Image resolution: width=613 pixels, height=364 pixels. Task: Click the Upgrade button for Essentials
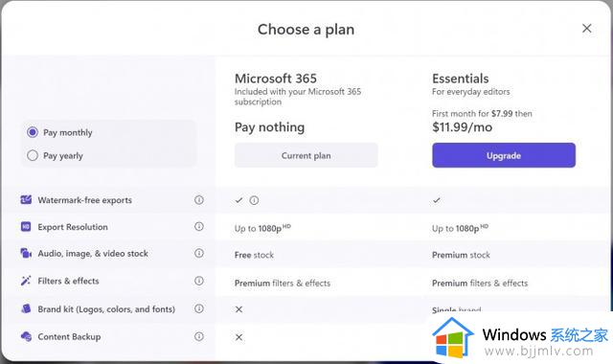[504, 155]
